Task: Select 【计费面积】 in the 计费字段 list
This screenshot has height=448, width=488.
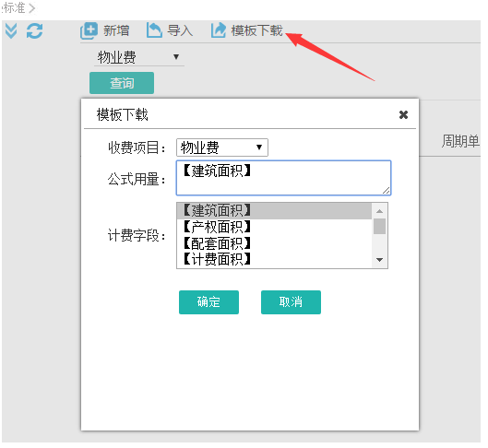Action: (274, 259)
